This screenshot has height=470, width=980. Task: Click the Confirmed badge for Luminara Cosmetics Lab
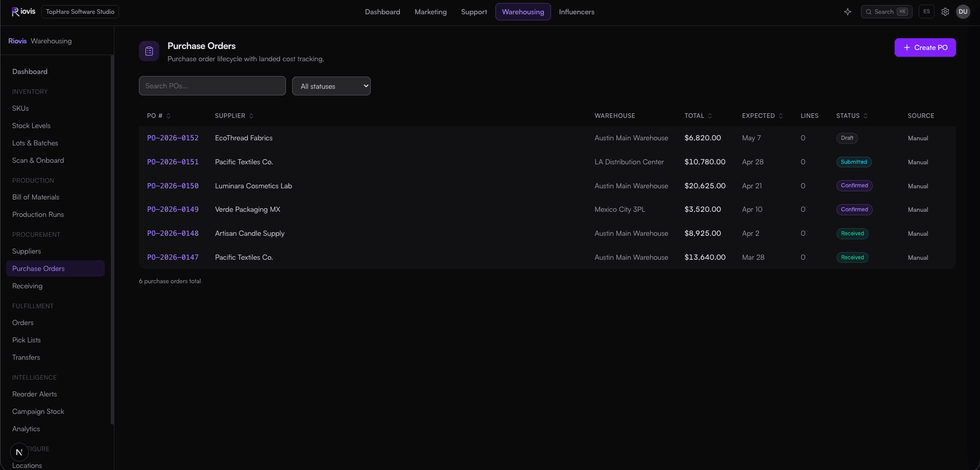(x=854, y=186)
